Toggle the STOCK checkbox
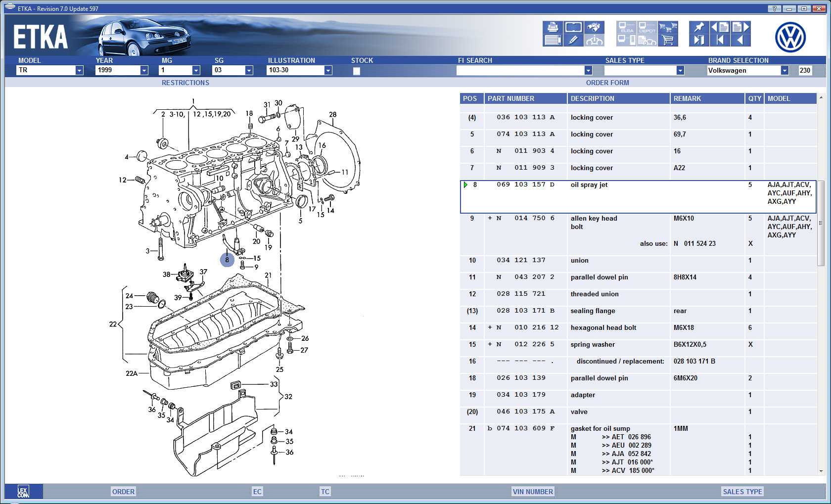 pos(356,71)
